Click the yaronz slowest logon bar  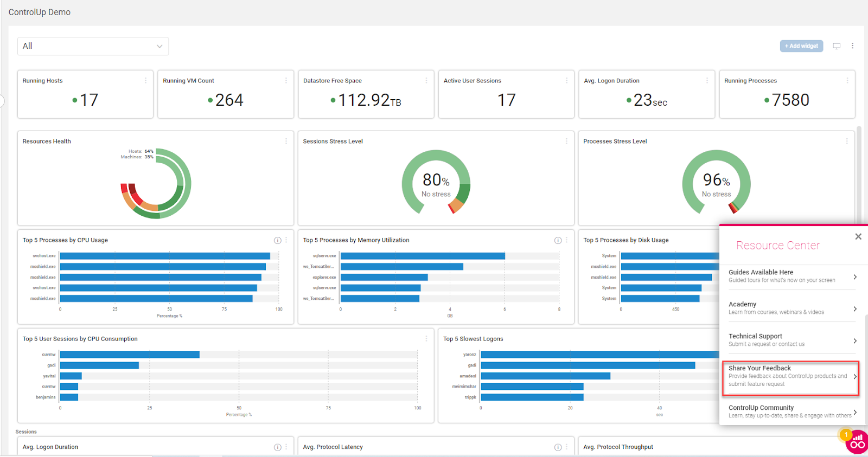tap(600, 355)
